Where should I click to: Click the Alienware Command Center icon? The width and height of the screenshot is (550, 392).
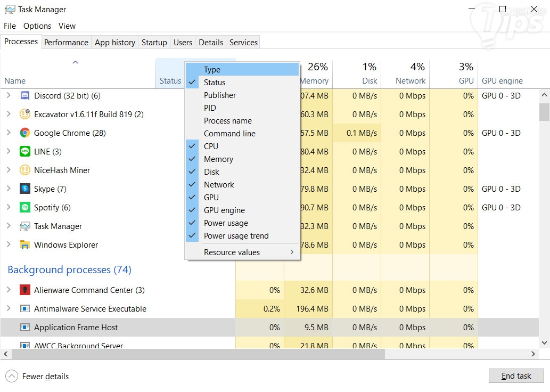click(x=25, y=290)
